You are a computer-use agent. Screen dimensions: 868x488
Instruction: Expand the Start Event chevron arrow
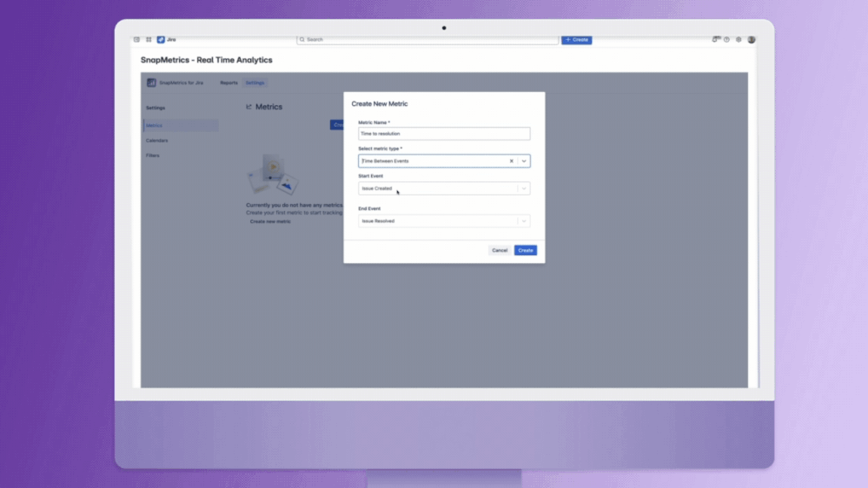[x=524, y=188]
